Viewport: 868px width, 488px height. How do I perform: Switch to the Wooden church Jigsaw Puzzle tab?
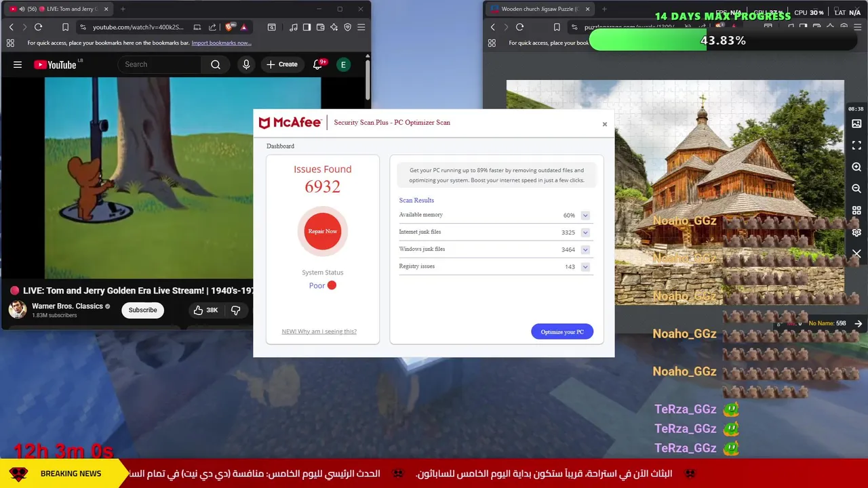pos(539,9)
